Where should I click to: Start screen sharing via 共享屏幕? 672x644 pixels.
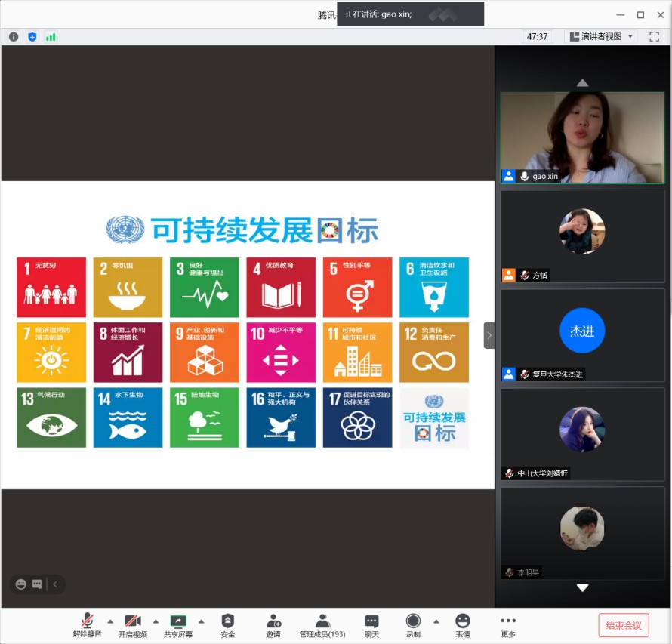pyautogui.click(x=178, y=626)
